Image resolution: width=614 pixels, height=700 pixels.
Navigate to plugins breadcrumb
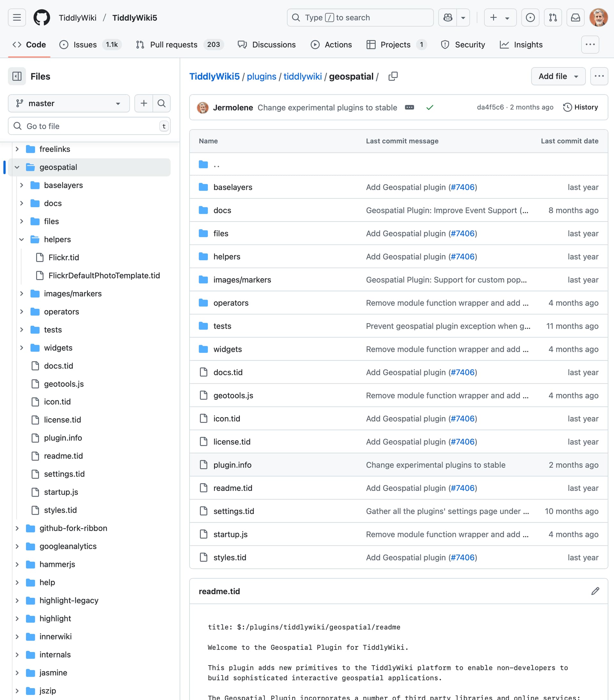point(262,76)
